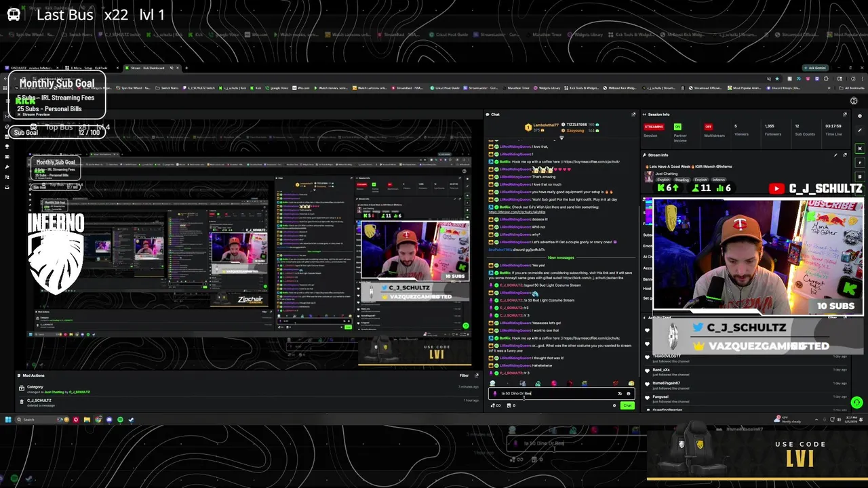The width and height of the screenshot is (868, 488).
Task: Click the green circular help button
Action: coord(856,403)
